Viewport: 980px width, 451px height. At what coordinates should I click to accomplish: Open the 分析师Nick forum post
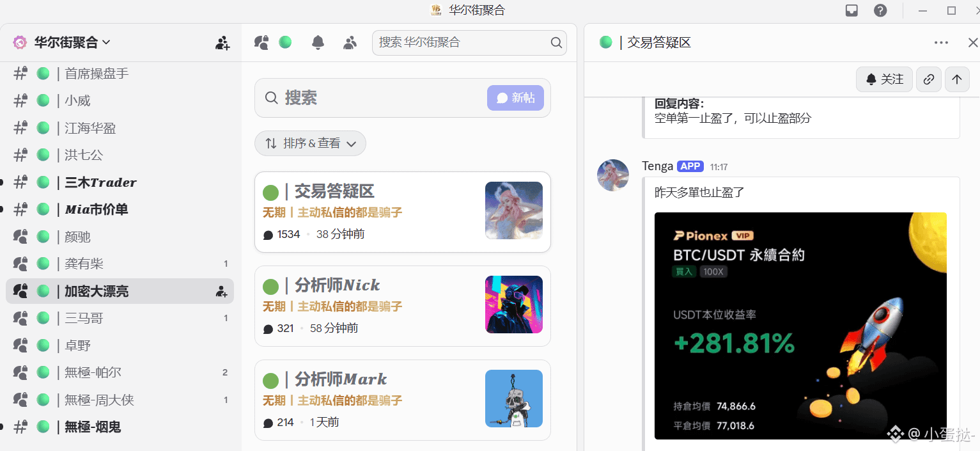click(403, 306)
